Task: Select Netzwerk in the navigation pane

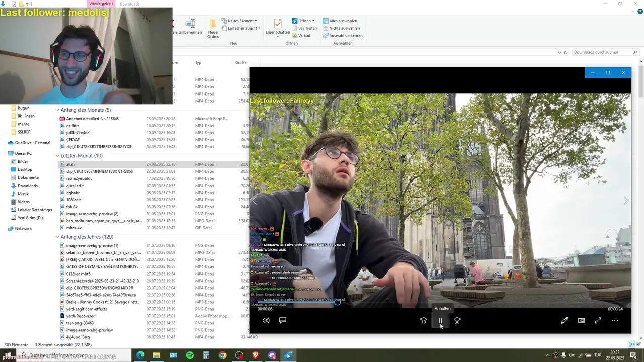Action: pos(23,229)
